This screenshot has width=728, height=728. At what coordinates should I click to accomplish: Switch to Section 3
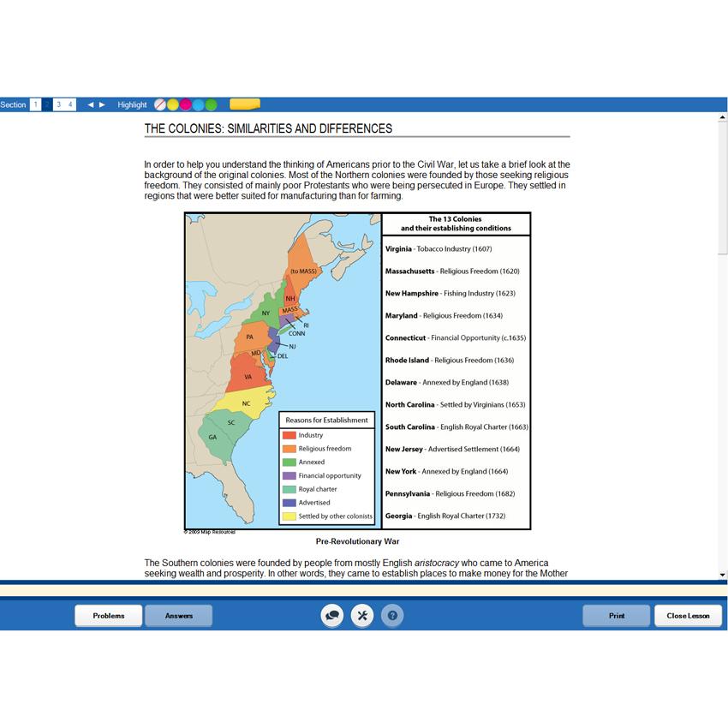click(58, 104)
